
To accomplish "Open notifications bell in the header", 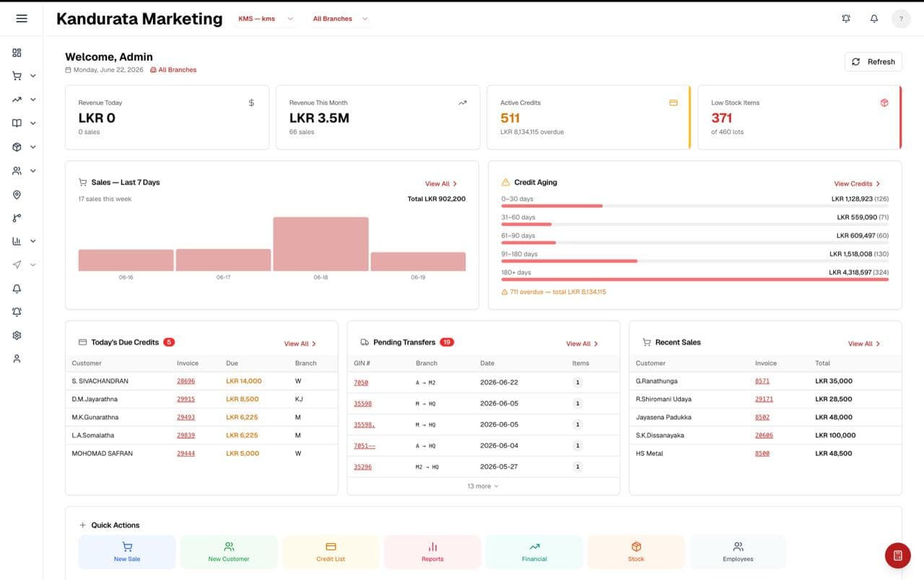I will point(874,19).
